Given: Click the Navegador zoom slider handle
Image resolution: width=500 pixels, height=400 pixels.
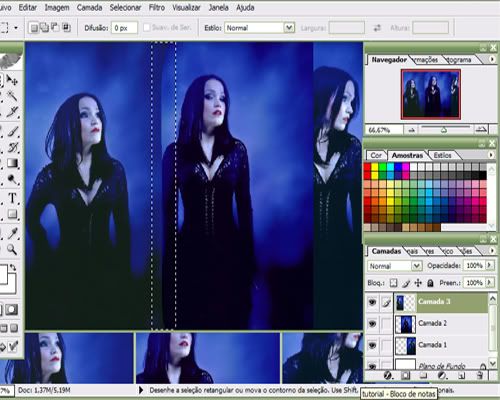Looking at the screenshot, I should (x=444, y=130).
